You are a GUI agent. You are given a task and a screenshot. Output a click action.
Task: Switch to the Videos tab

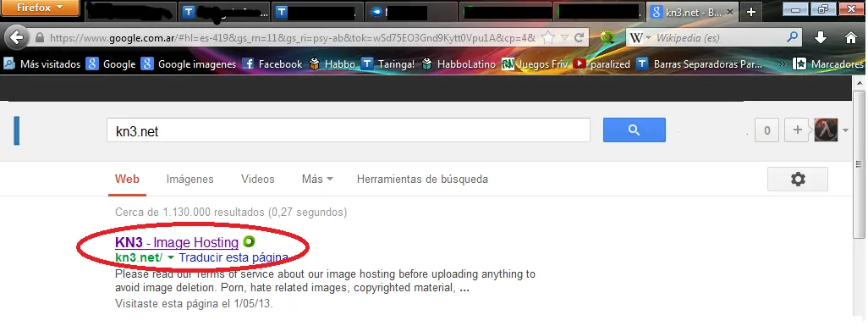pos(257,179)
